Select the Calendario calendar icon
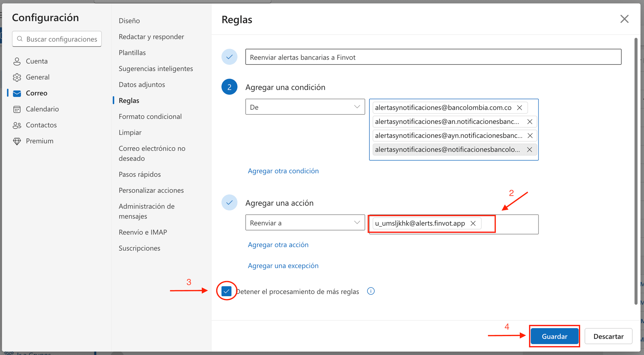 [17, 109]
